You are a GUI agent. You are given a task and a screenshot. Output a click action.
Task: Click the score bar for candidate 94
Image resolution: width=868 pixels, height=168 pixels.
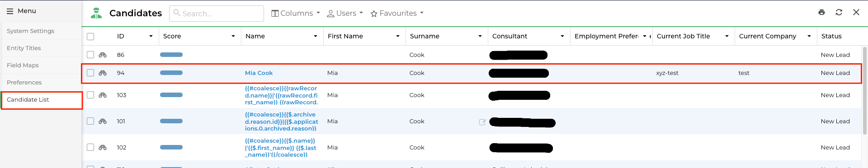pyautogui.click(x=171, y=73)
